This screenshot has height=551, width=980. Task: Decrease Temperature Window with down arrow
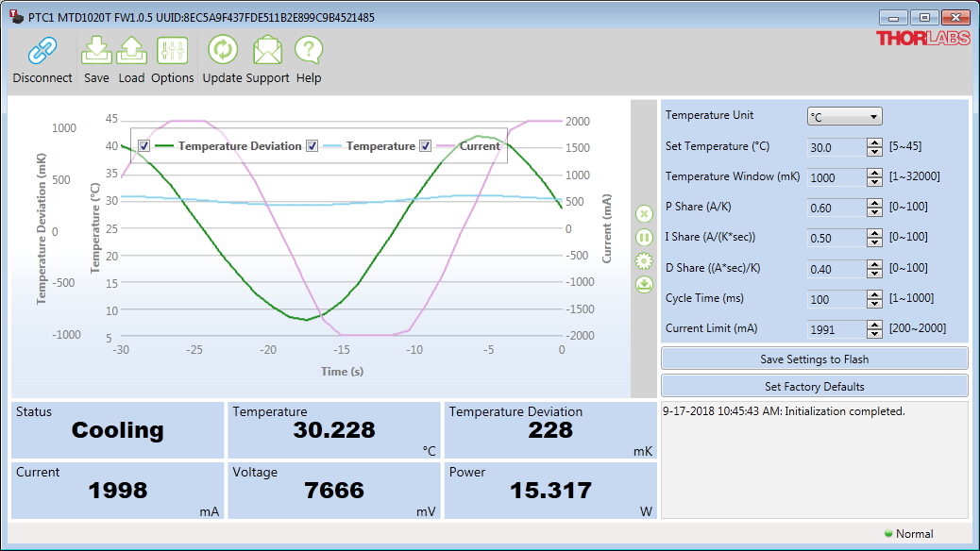pos(874,182)
